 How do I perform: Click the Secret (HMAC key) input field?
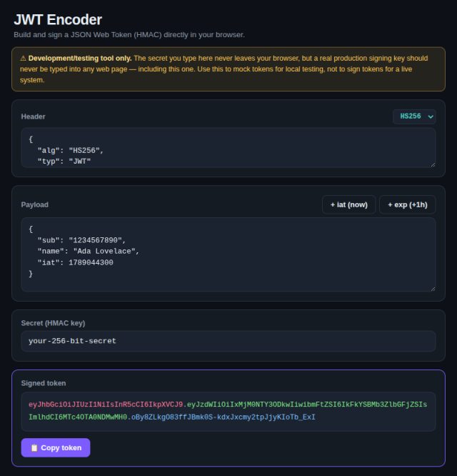click(228, 341)
